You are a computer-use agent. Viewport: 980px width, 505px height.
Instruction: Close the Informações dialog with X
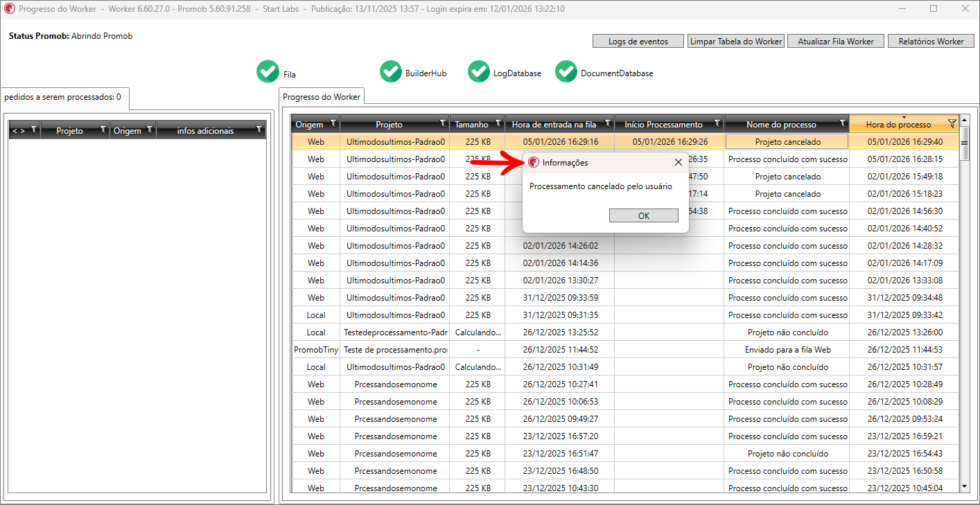(678, 162)
